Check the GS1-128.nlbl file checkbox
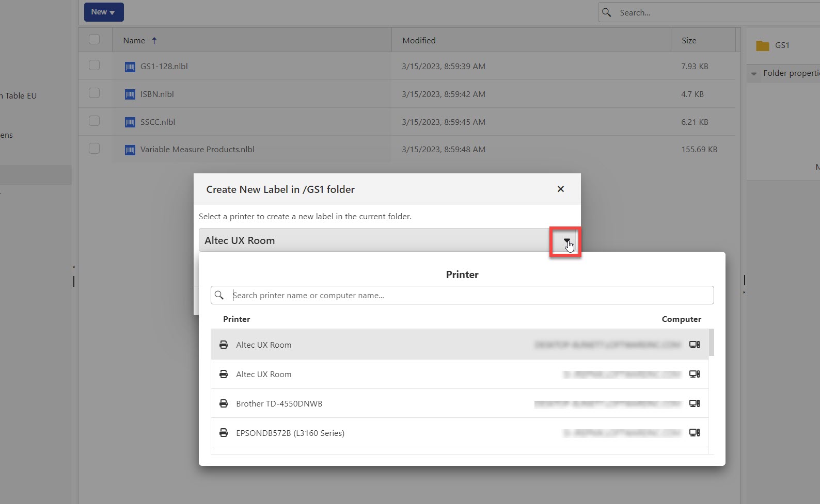820x504 pixels. (x=94, y=65)
